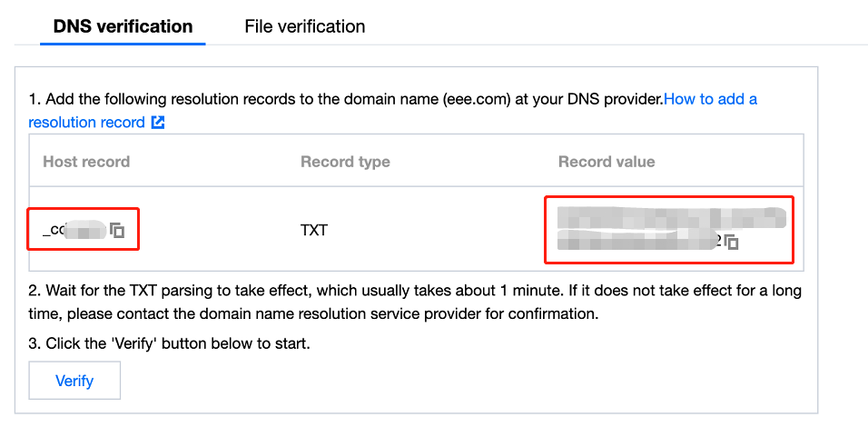Viewport: 868px width, 437px height.
Task: Click the Host record column header
Action: [86, 162]
